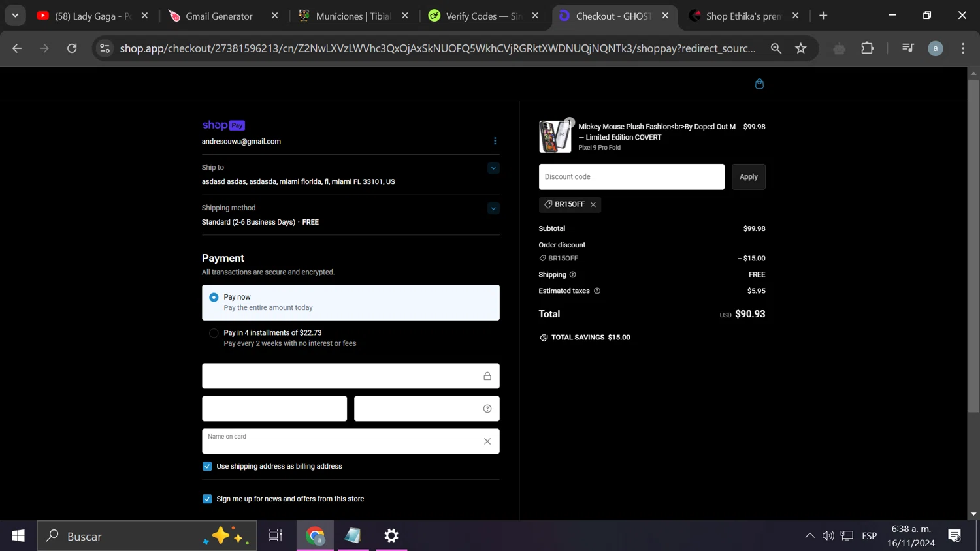Click the Discount code input field
This screenshot has height=551, width=980.
(x=631, y=177)
